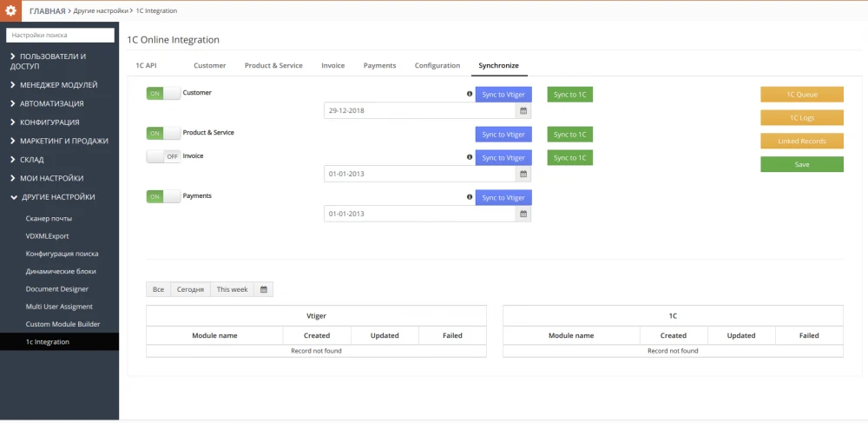Click Sync to 1C for Invoice

click(x=570, y=158)
